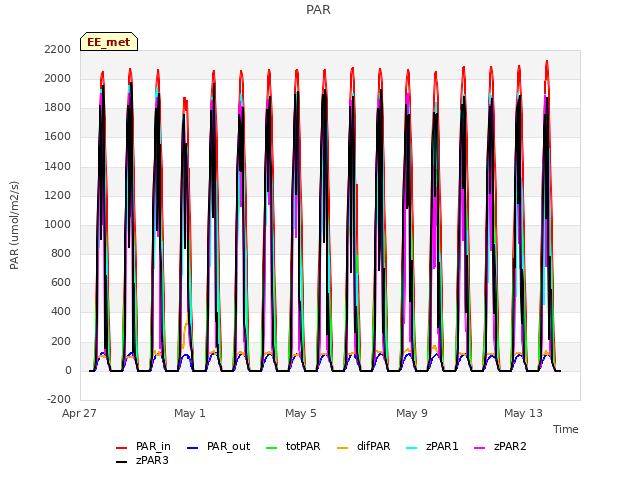Click the May 1 x-axis tick label
Image resolution: width=640 pixels, height=480 pixels.
(190, 413)
